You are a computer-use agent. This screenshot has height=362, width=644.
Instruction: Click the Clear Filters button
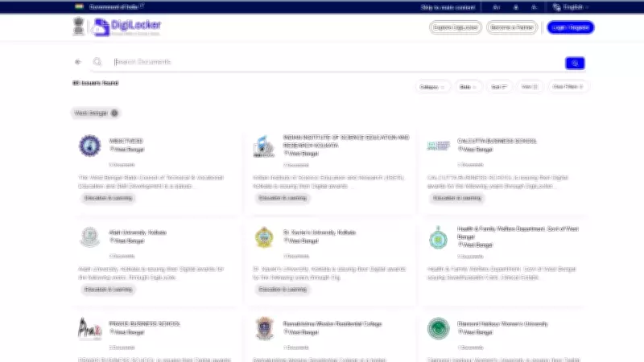pyautogui.click(x=568, y=87)
